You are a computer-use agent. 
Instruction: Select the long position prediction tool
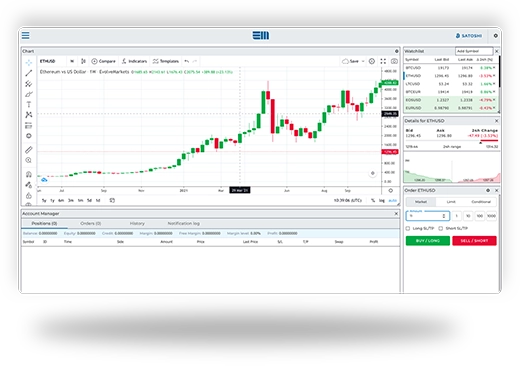pyautogui.click(x=29, y=126)
